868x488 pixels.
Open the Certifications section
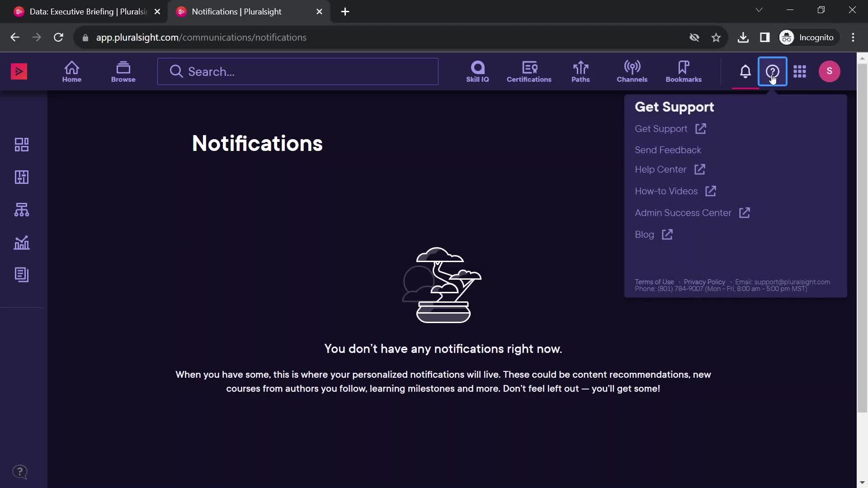(529, 71)
